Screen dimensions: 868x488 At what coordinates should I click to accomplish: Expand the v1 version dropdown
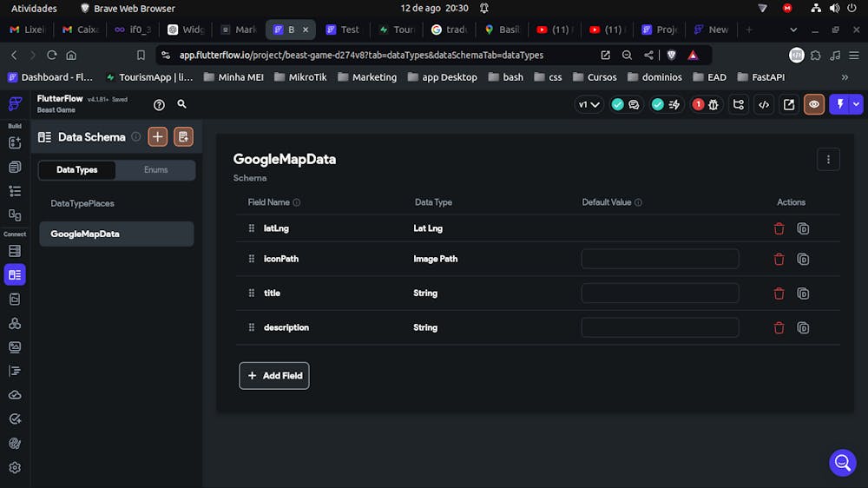pyautogui.click(x=589, y=105)
